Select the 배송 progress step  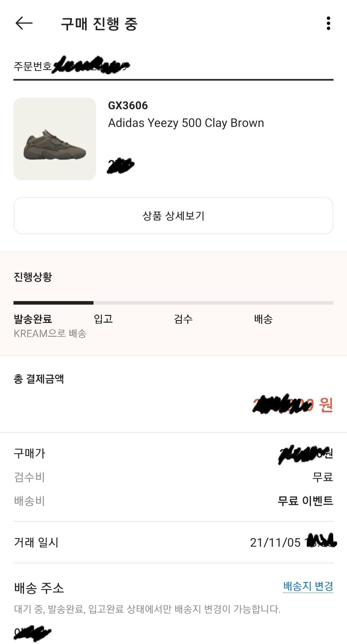(x=263, y=319)
